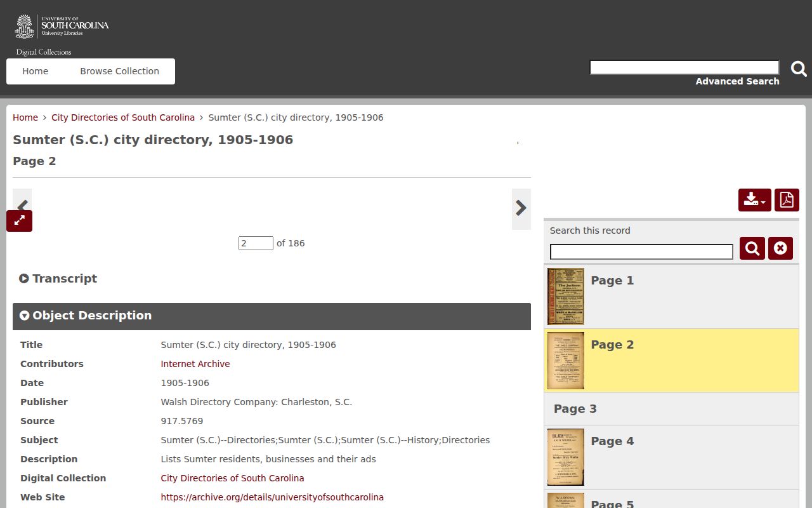Focus the Search this record field
This screenshot has height=508, width=812.
pos(641,252)
